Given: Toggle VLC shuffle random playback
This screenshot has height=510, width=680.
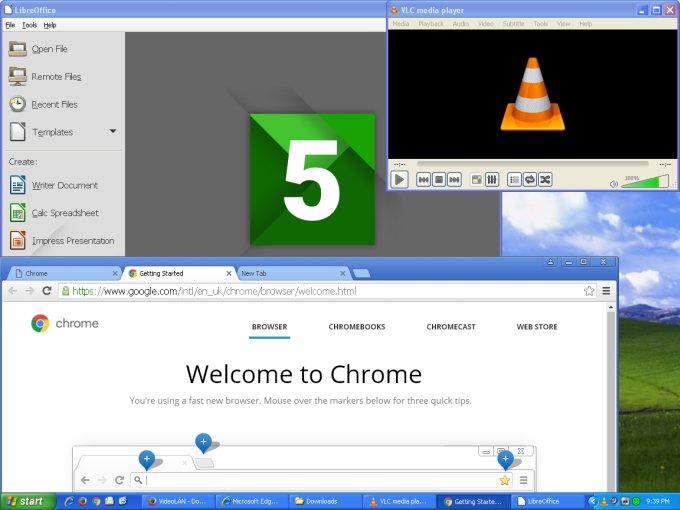Looking at the screenshot, I should pos(545,180).
